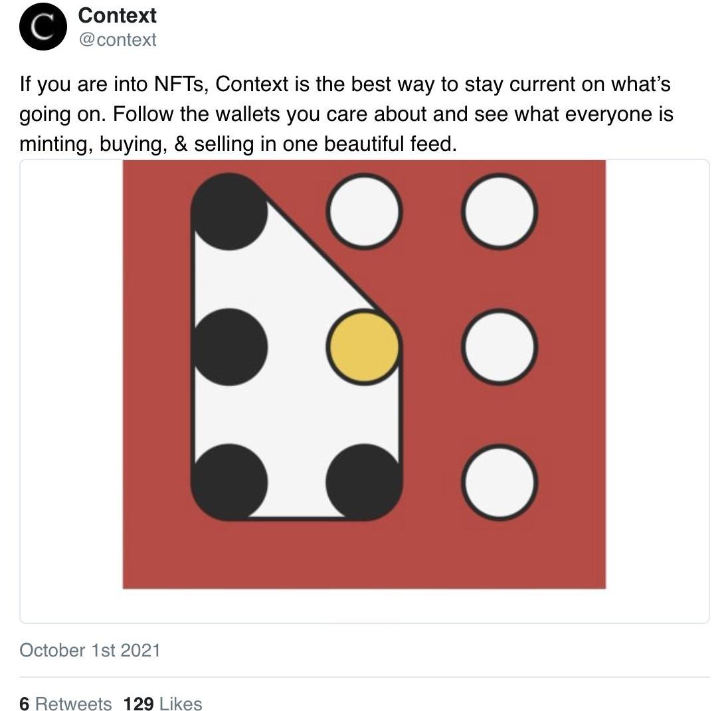Viewport: 728px width, 711px height.
Task: View the 129 Likes list
Action: pos(163,704)
